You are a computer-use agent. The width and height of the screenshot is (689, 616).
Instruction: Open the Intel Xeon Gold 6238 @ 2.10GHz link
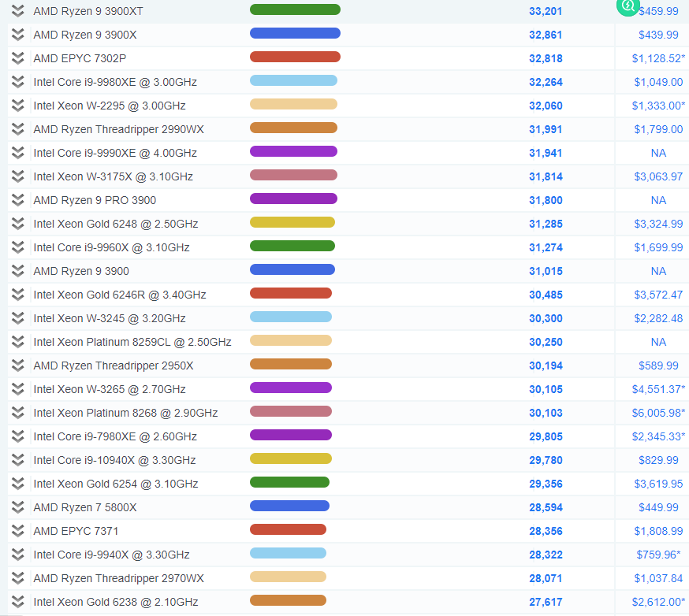point(116,602)
